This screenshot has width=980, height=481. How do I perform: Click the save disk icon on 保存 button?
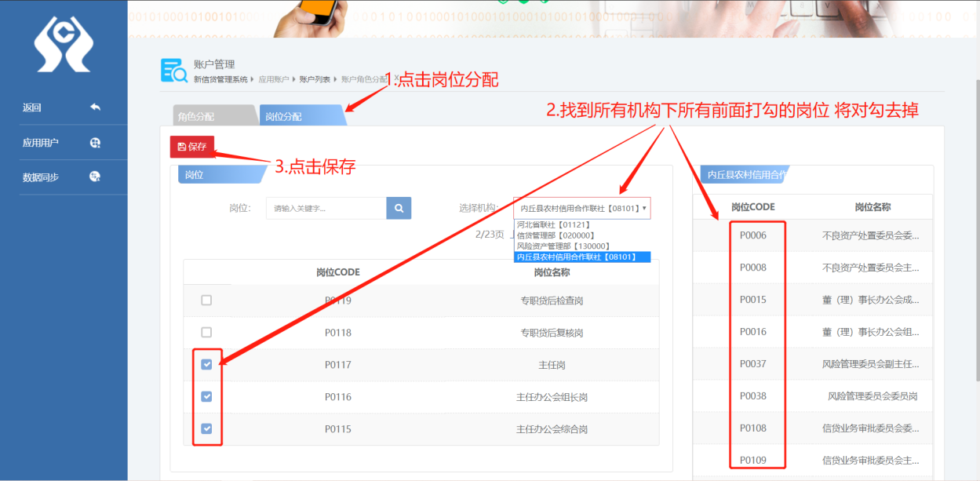[182, 146]
